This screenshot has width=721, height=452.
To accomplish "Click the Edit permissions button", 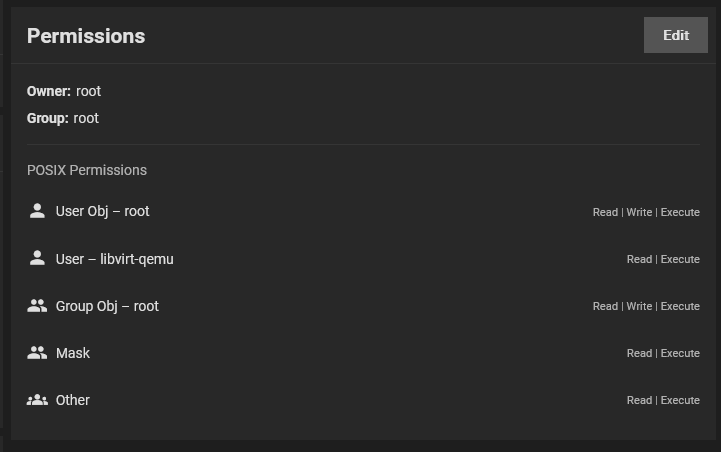I will coord(675,35).
